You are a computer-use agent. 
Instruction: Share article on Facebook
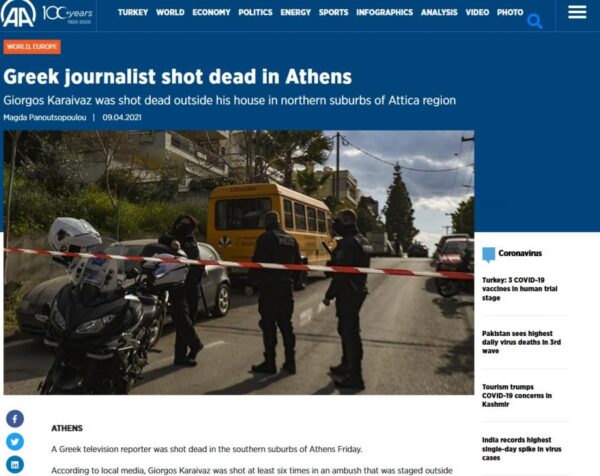click(15, 419)
